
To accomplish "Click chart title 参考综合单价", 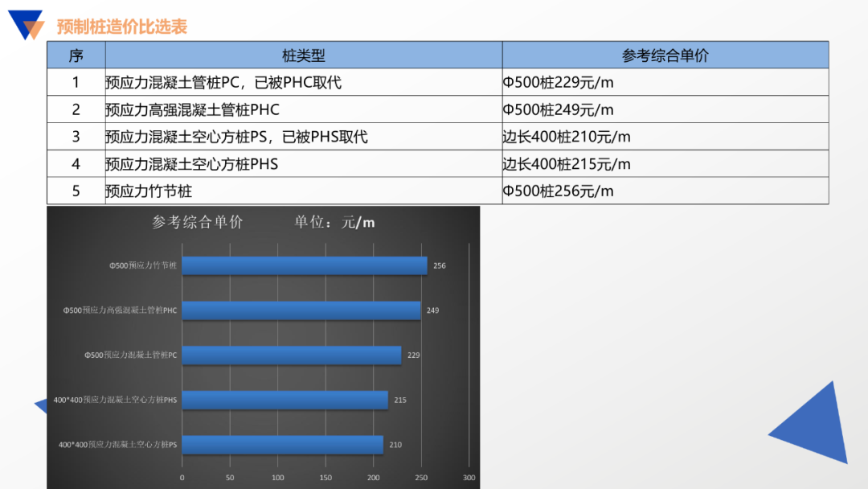I will click(x=198, y=222).
